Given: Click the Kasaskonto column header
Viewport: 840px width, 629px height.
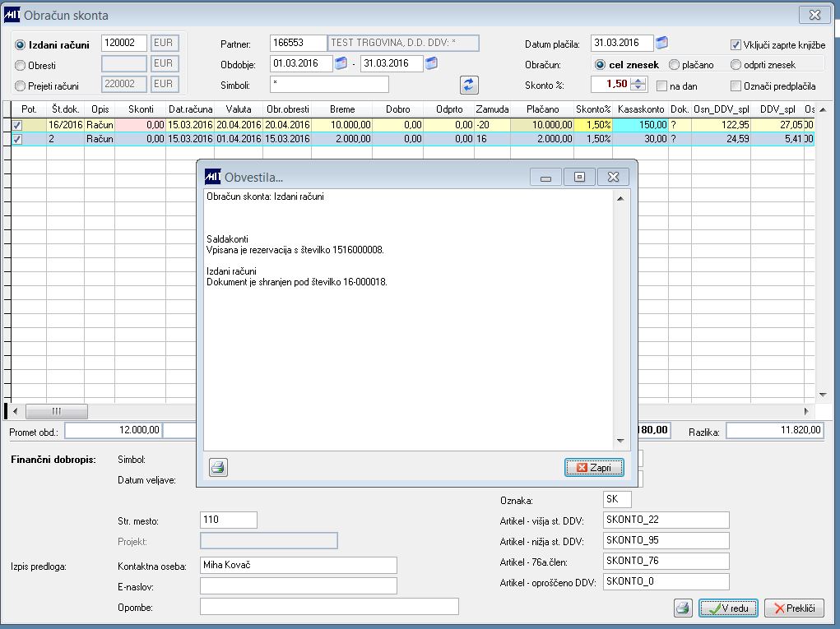Looking at the screenshot, I should click(640, 109).
